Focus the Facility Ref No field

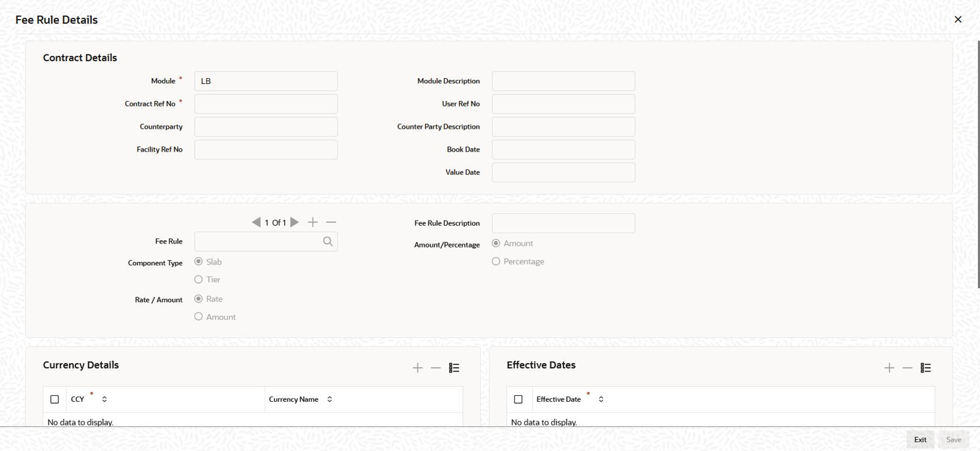[x=266, y=150]
